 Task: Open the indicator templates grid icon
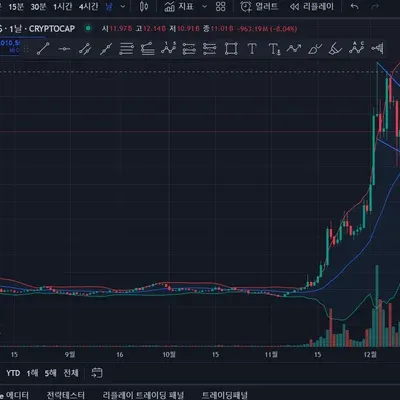[220, 7]
